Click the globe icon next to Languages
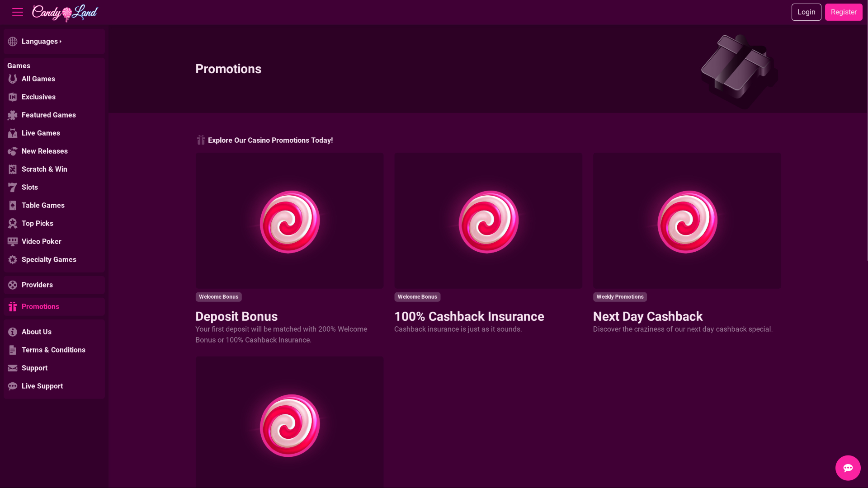Image resolution: width=868 pixels, height=488 pixels. tap(12, 41)
